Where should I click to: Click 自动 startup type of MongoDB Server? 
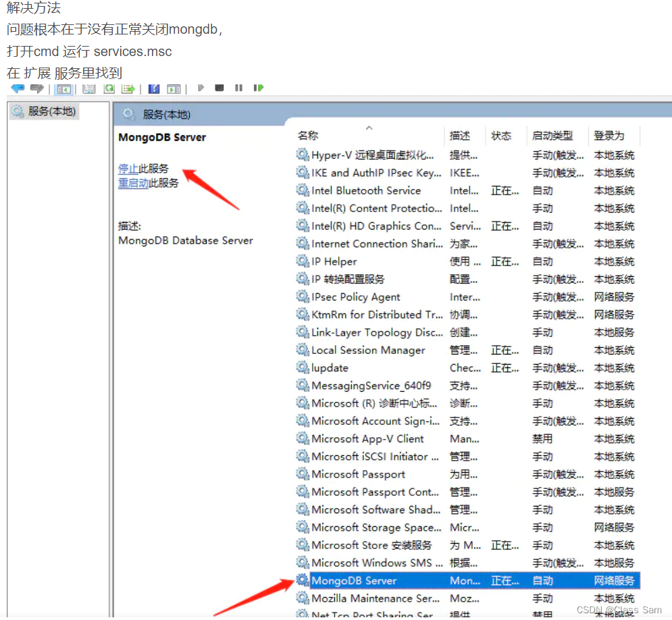tap(542, 581)
